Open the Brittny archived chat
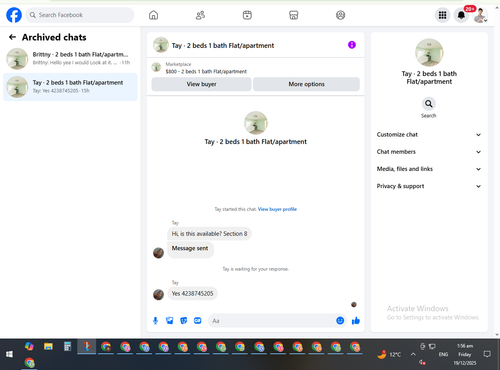 pyautogui.click(x=70, y=59)
